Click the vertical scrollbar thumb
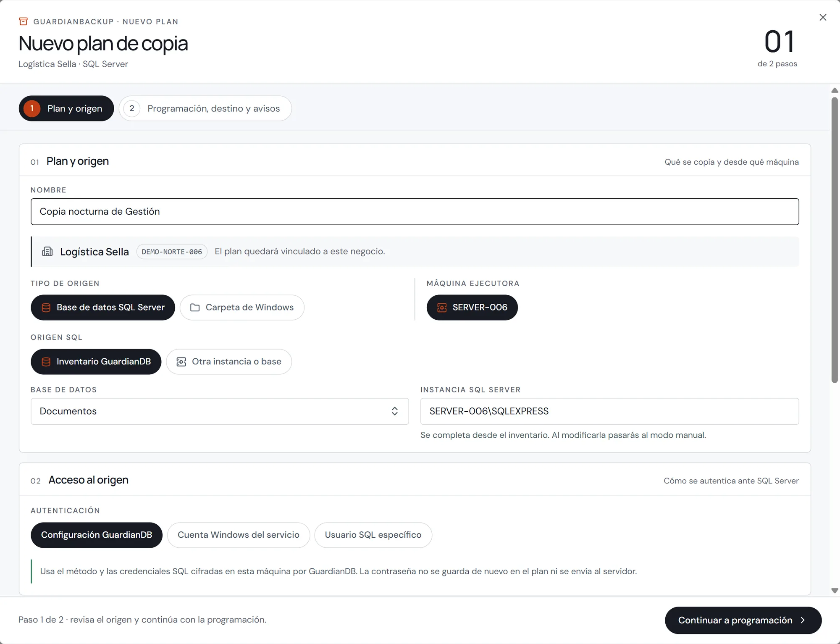This screenshot has width=840, height=644. (x=835, y=240)
